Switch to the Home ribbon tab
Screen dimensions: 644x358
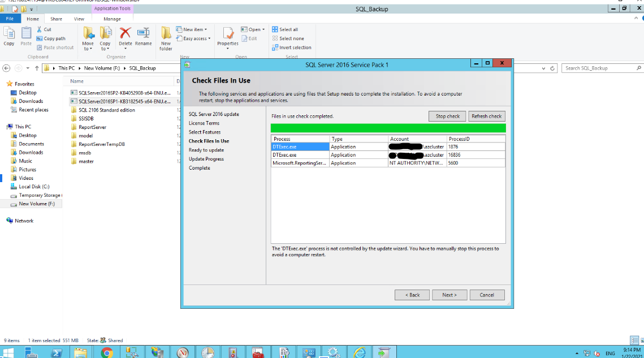coord(33,19)
